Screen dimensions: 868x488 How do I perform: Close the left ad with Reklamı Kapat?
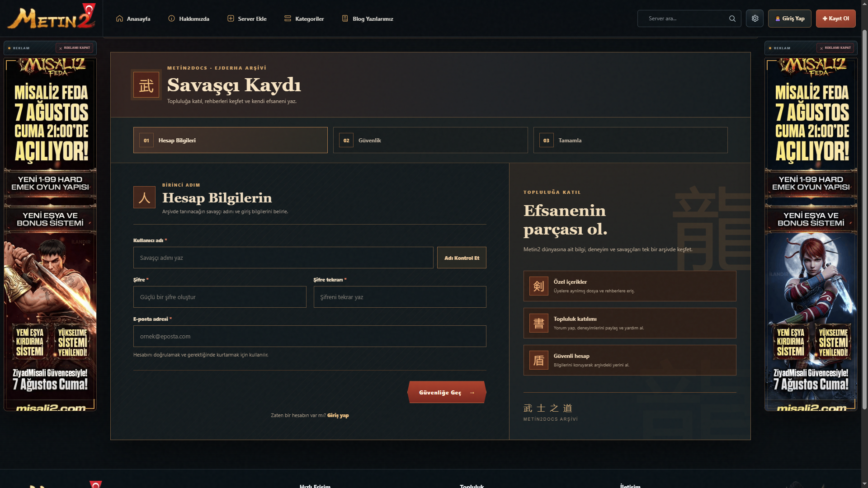(x=75, y=48)
